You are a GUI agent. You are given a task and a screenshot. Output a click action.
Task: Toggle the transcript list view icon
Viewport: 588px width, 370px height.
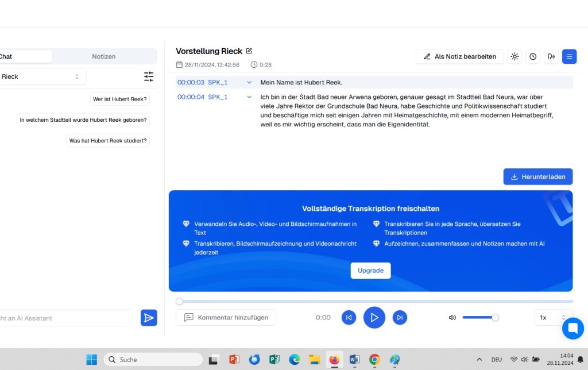click(569, 56)
